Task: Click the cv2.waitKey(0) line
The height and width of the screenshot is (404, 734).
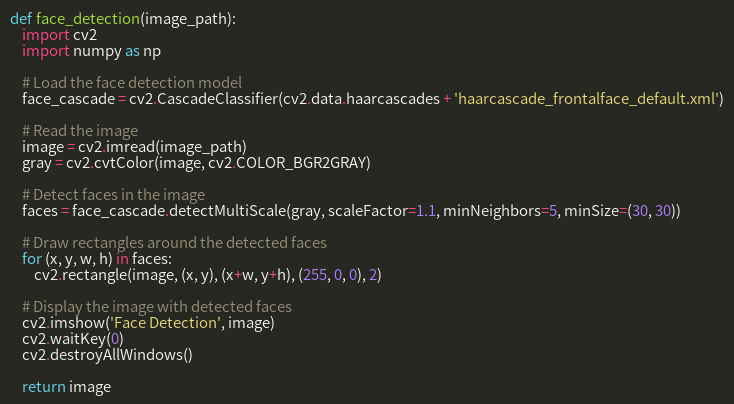Action: click(x=73, y=338)
